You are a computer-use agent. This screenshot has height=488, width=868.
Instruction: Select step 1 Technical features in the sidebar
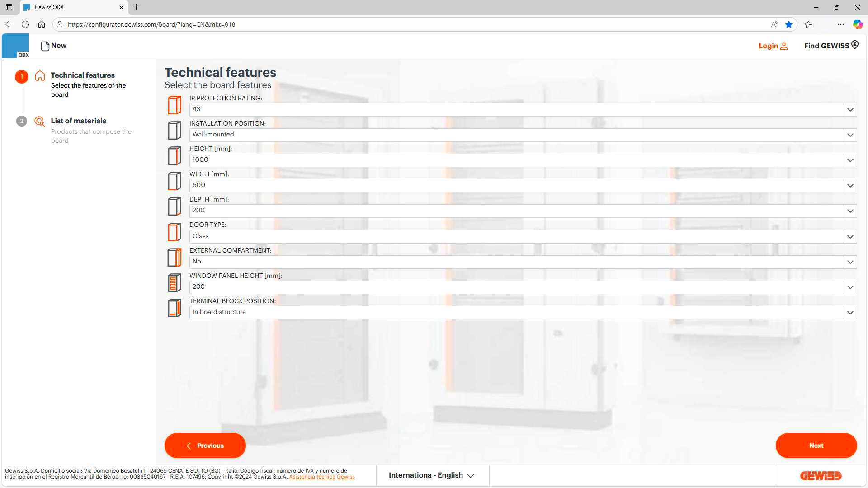point(83,75)
